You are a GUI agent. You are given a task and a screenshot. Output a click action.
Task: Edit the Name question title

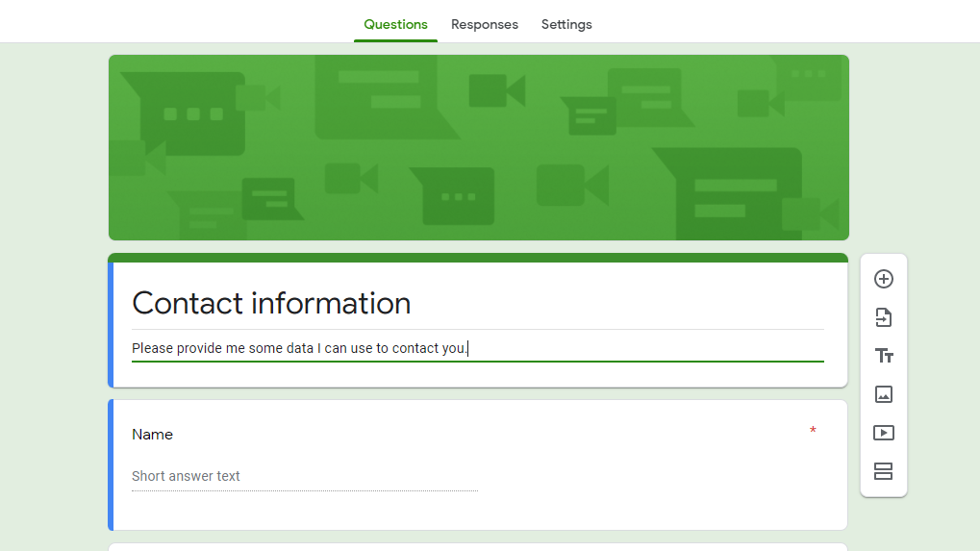tap(152, 435)
